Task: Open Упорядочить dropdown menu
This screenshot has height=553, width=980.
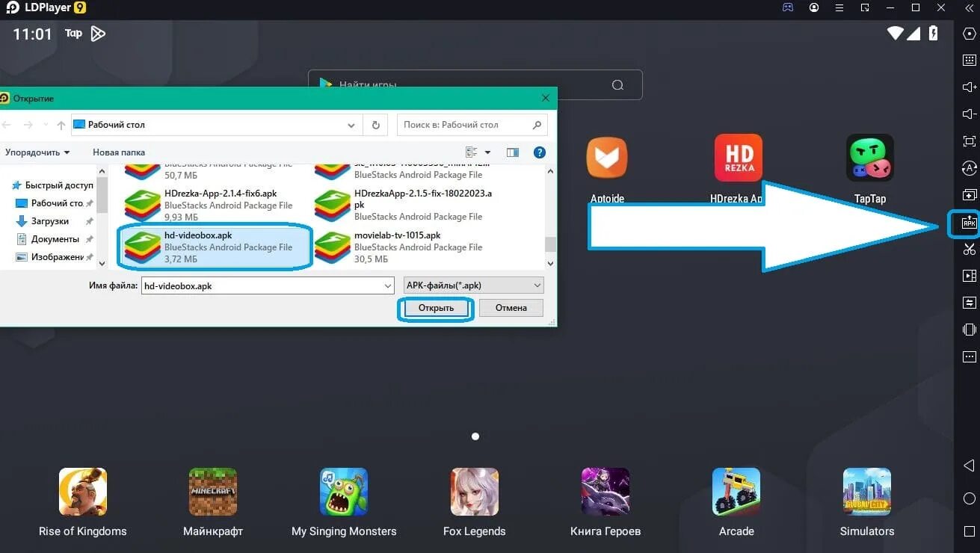Action: click(x=37, y=152)
